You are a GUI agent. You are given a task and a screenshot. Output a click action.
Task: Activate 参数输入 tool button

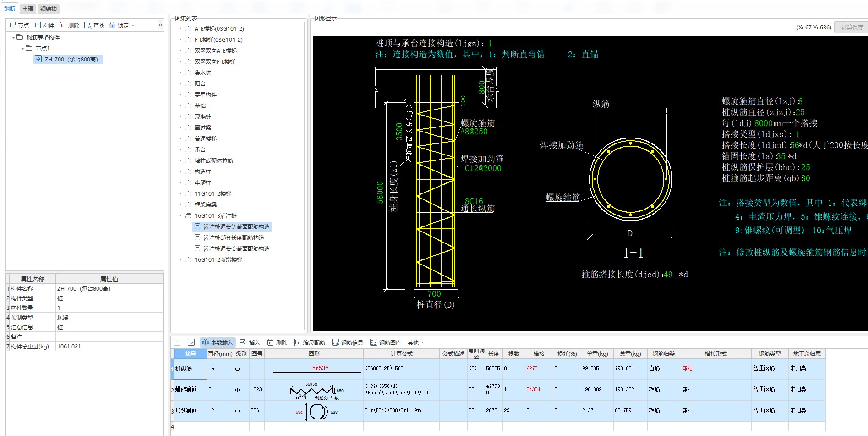[x=218, y=342]
